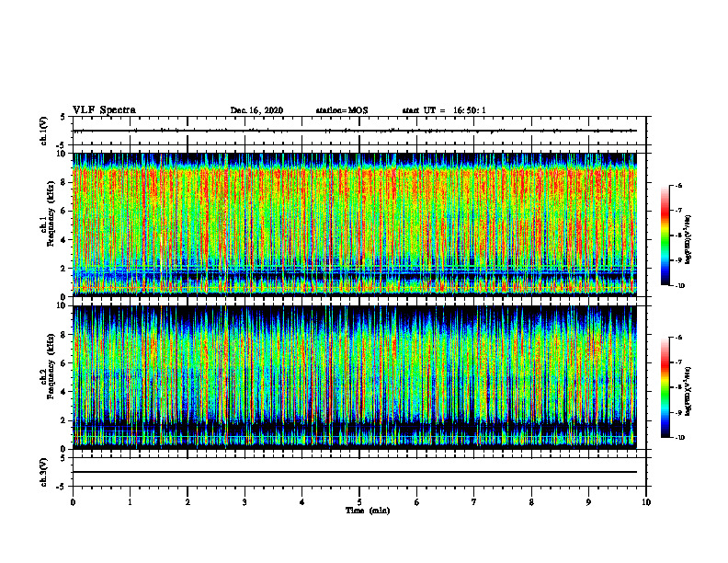Viewport: 728px width, 563px height.
Task: Click the ch.1 "Frequency (kHz)" axis label
Action: coord(51,213)
